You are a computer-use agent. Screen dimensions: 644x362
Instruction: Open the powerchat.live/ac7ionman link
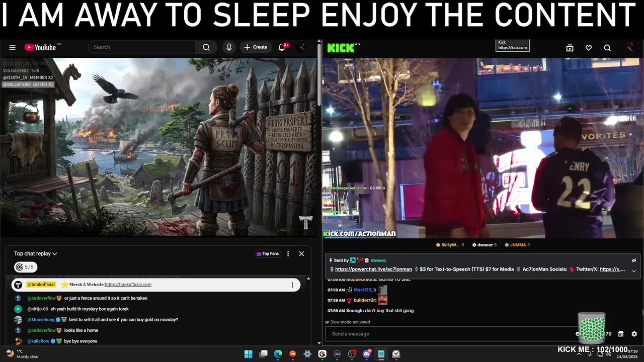point(373,269)
